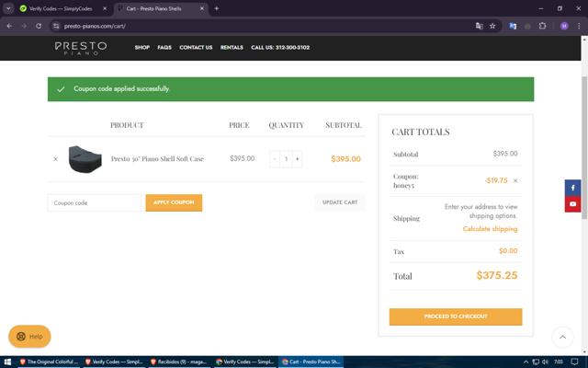Open the browser extensions puzzle icon
Viewport: 588px width, 368px height.
click(542, 26)
